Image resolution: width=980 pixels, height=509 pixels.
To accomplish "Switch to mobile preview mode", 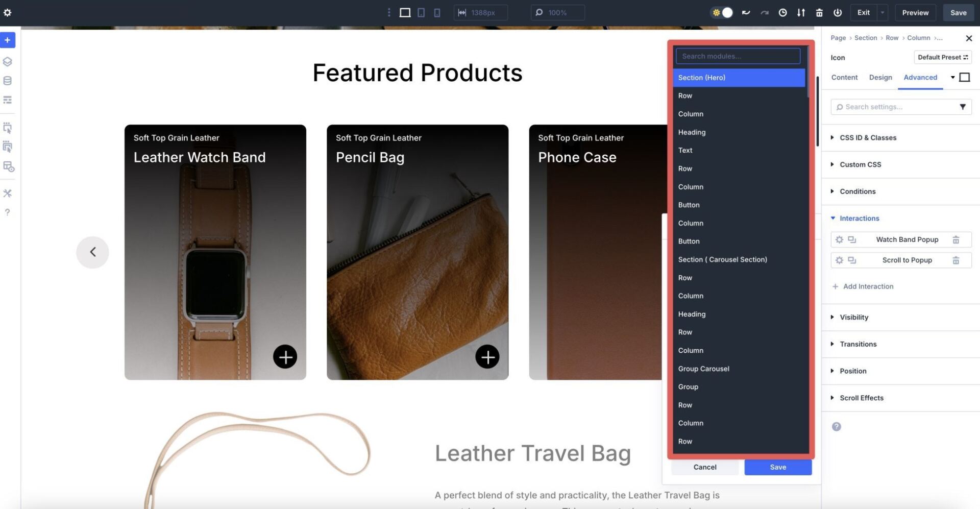I will [x=437, y=12].
